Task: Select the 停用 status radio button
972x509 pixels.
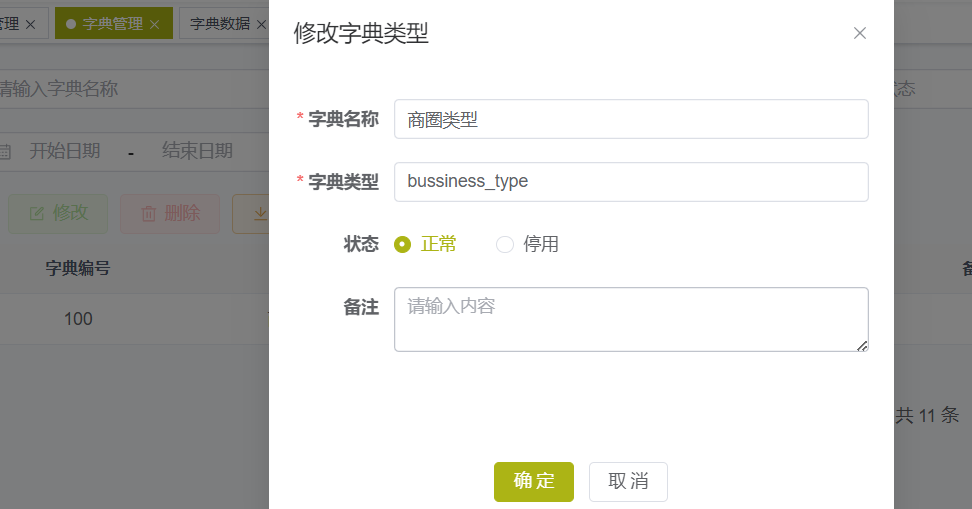Action: pyautogui.click(x=505, y=244)
